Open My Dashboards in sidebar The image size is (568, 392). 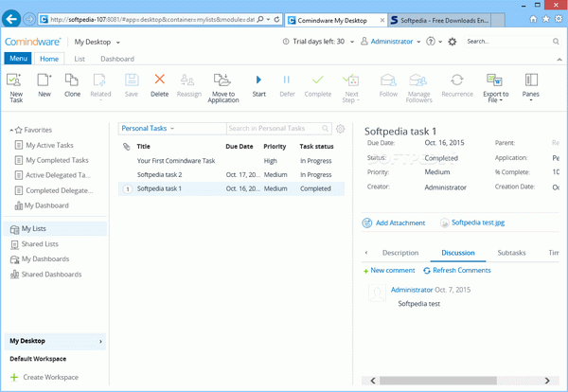click(40, 259)
